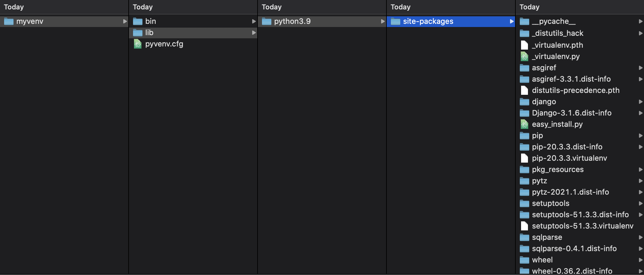The image size is (644, 275).
Task: Select the myvenv folder name
Action: [30, 21]
